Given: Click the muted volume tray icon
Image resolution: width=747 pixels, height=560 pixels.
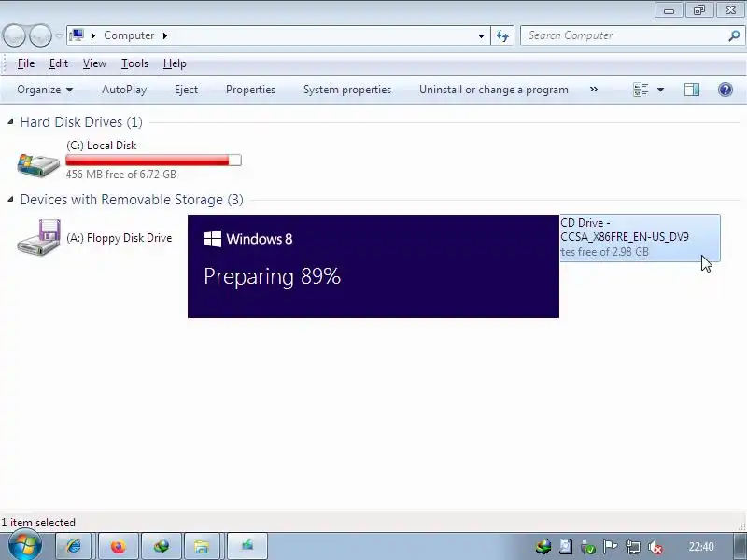Looking at the screenshot, I should point(655,547).
